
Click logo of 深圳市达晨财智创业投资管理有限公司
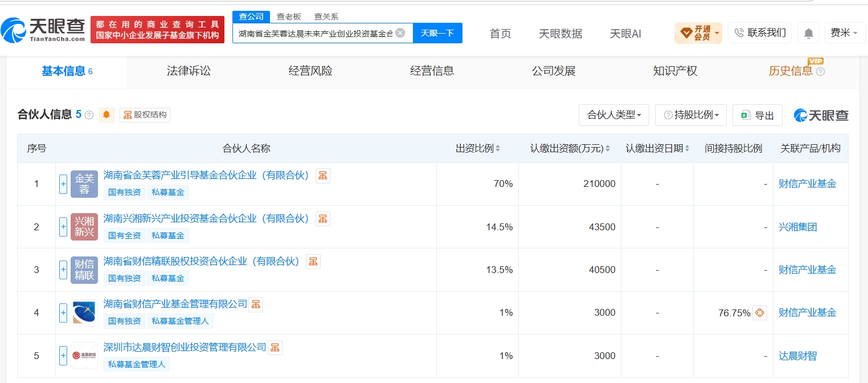(84, 356)
